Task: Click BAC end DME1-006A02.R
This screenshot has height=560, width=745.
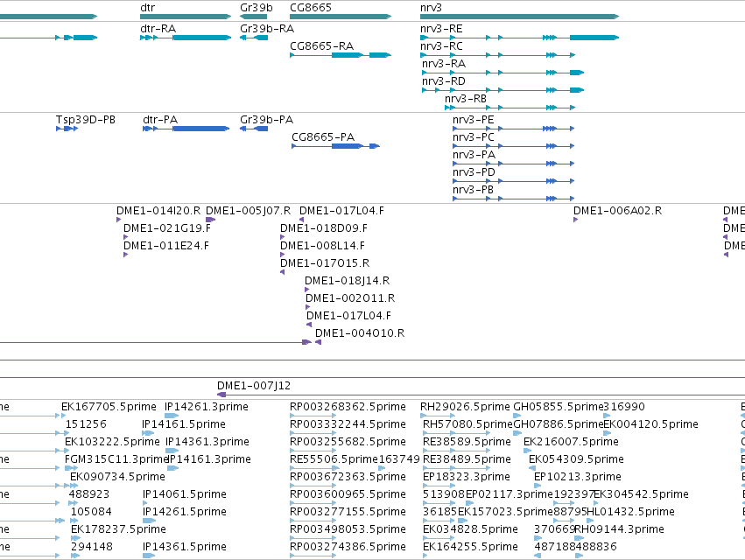Action: coord(617,211)
